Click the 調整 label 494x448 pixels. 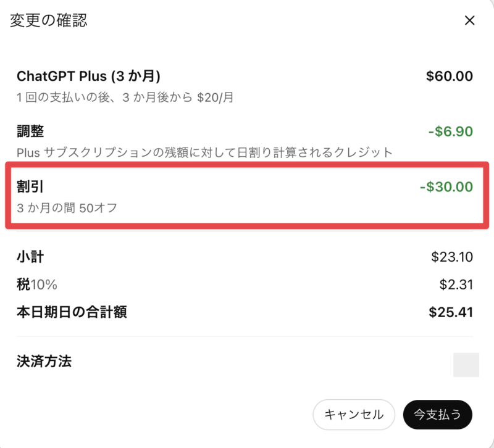(30, 131)
